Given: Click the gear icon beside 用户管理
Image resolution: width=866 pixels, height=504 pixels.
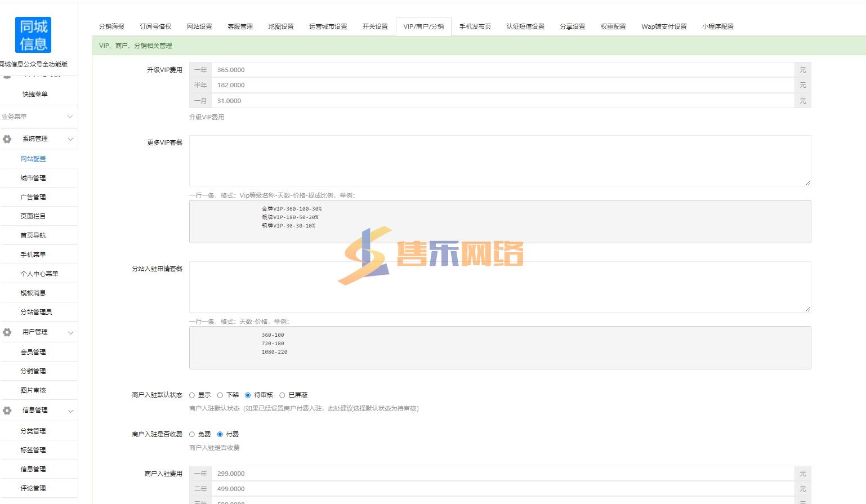Looking at the screenshot, I should coord(7,332).
